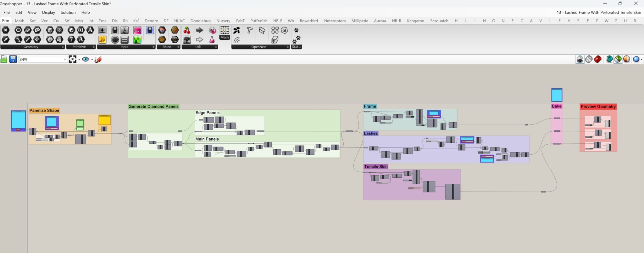Click the Zoom Extents icon
The image size is (644, 253).
[73, 59]
